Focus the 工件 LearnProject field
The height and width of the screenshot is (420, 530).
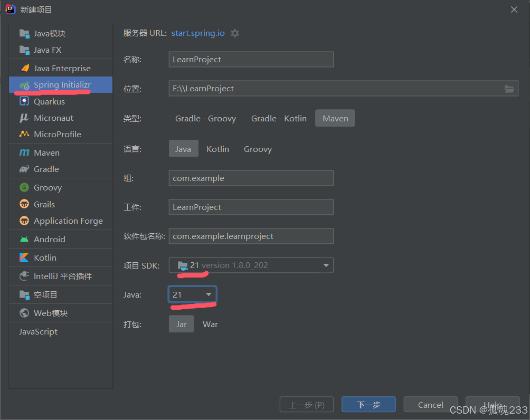[x=251, y=207]
